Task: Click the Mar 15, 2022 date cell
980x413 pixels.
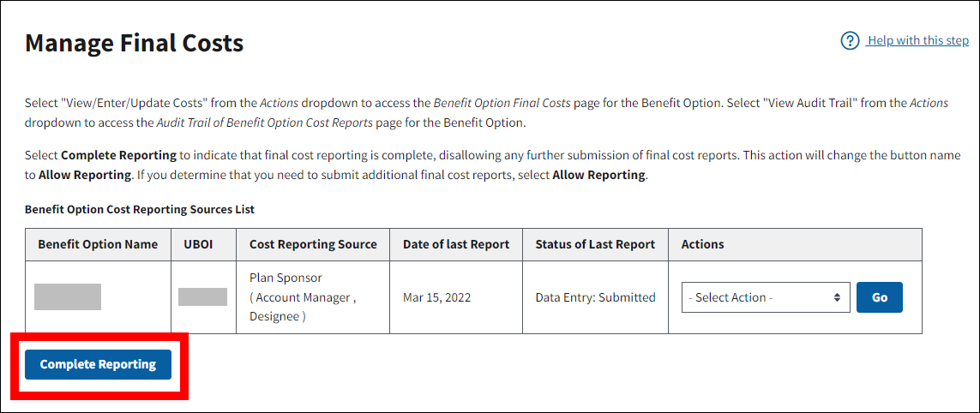Action: (x=436, y=298)
